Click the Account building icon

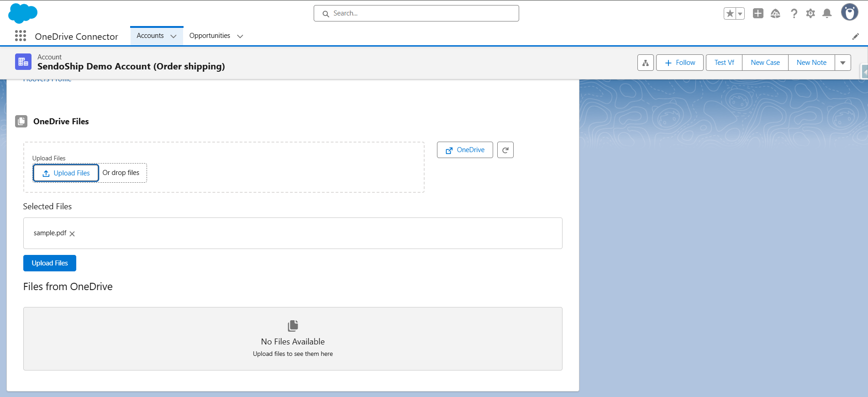pyautogui.click(x=23, y=62)
